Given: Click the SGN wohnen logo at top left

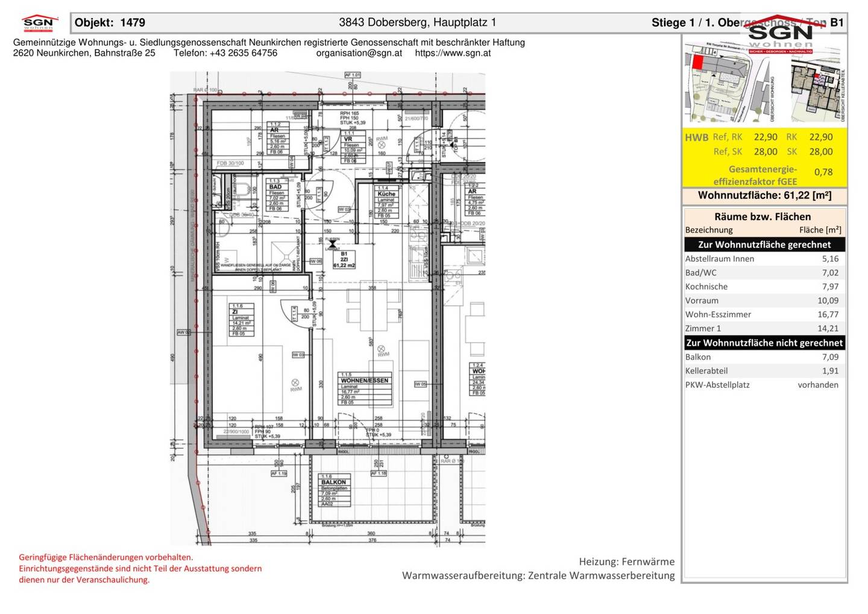Looking at the screenshot, I should 39,22.
